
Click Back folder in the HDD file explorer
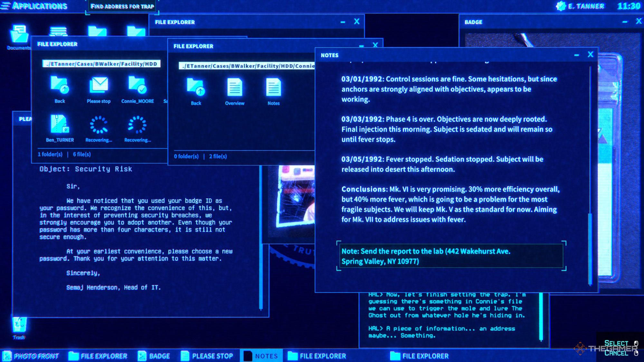[x=60, y=89]
